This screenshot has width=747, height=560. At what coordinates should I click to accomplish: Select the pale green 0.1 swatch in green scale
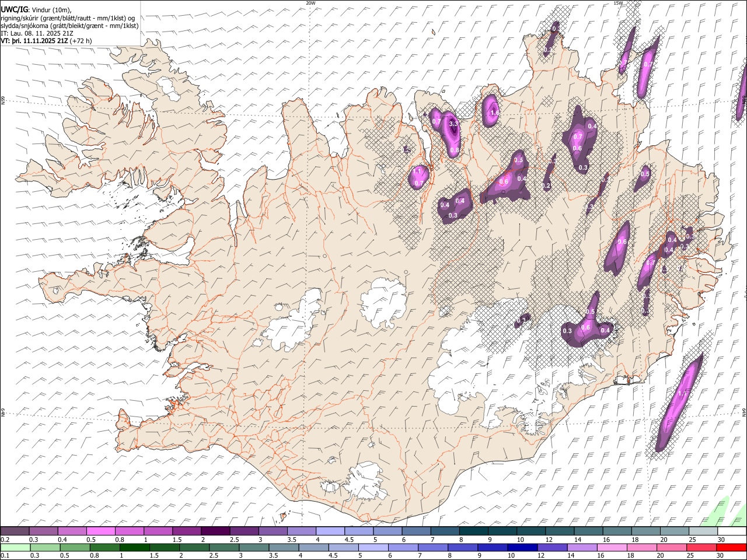[15, 548]
